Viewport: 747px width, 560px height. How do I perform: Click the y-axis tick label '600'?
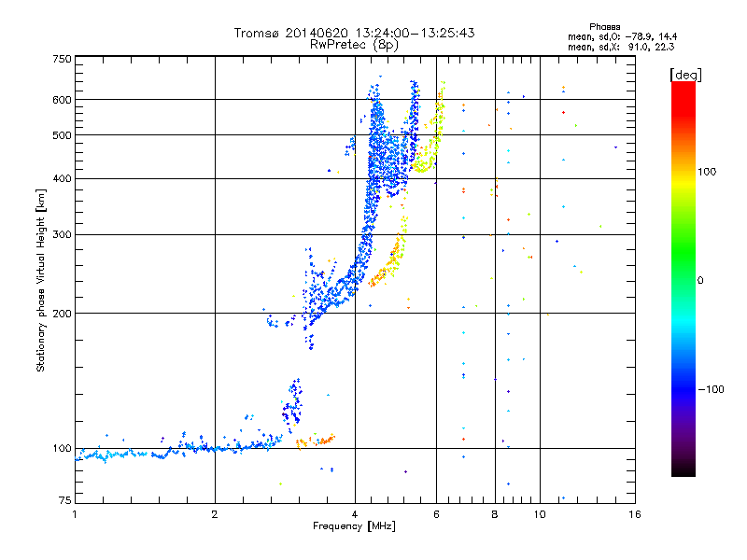pyautogui.click(x=62, y=100)
